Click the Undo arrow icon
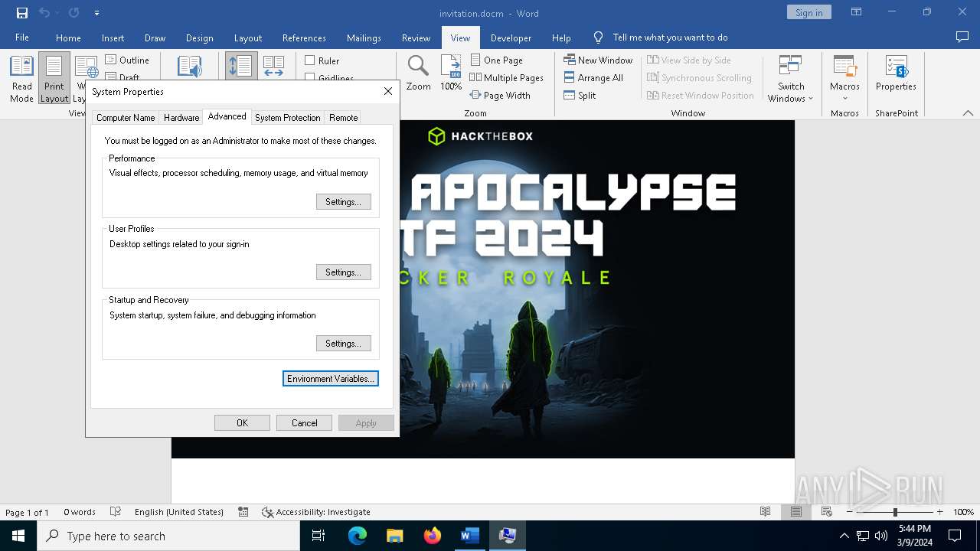 44,13
